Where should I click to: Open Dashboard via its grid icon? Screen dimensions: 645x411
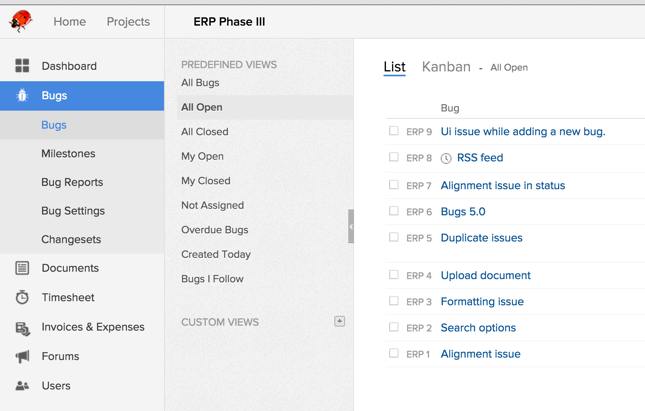coord(22,66)
